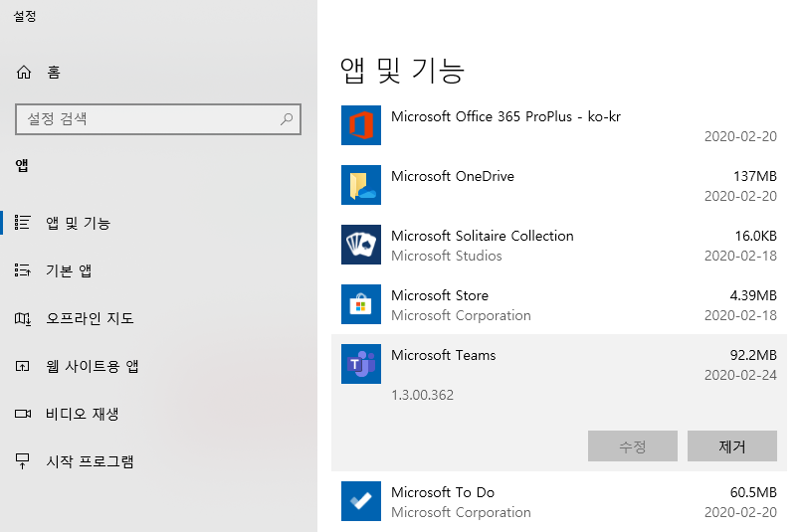
Task: Click the Solitaire Collection cards icon
Action: coord(361,245)
